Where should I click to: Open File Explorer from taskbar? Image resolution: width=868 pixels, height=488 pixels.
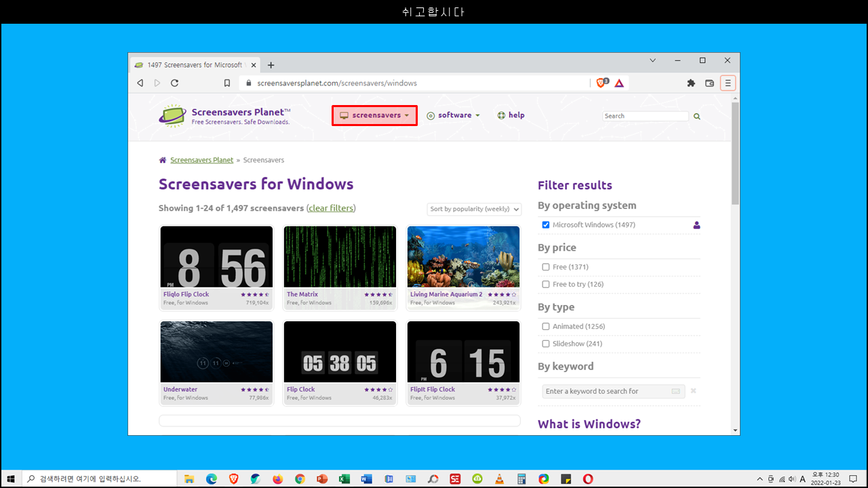[189, 479]
